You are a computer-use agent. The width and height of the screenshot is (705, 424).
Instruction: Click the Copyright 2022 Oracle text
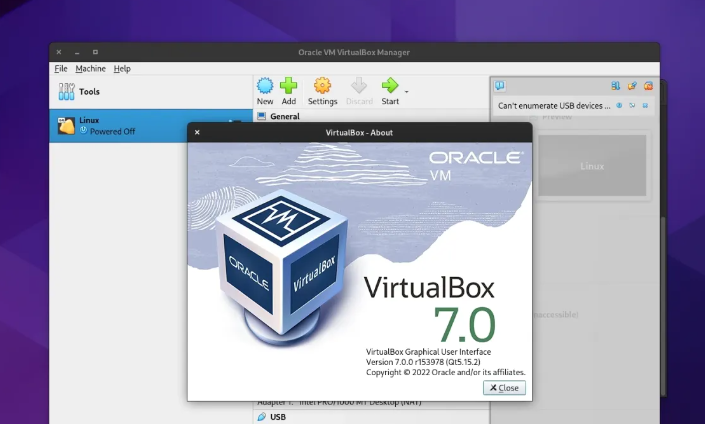[446, 372]
